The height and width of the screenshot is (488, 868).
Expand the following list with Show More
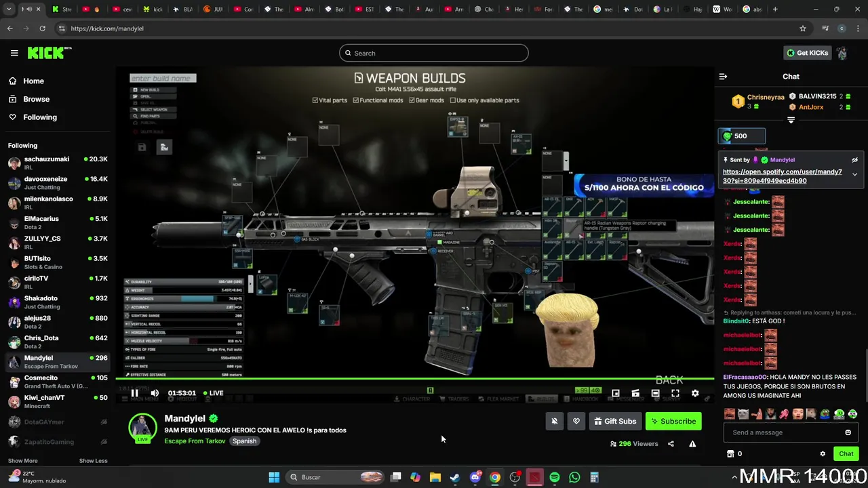tap(23, 461)
